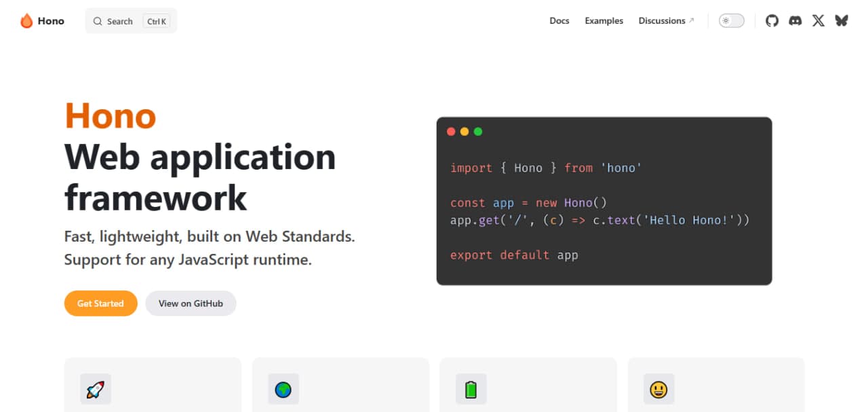868x412 pixels.
Task: Go to home via Hono title text
Action: point(51,21)
